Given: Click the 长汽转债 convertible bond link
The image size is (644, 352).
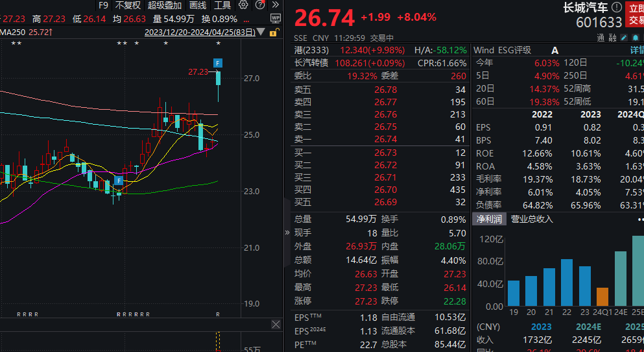Looking at the screenshot, I should tap(311, 63).
